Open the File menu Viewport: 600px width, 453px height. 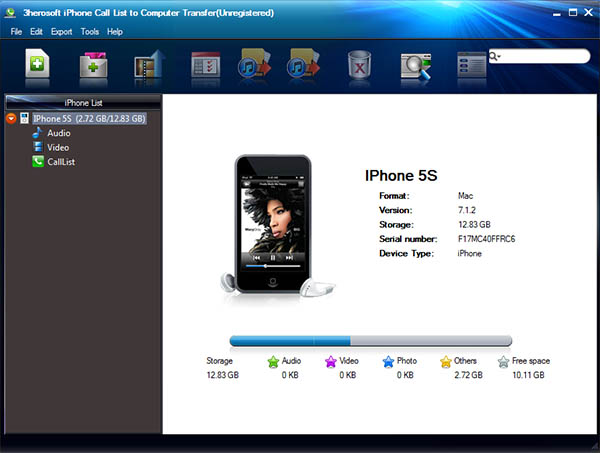[x=16, y=32]
